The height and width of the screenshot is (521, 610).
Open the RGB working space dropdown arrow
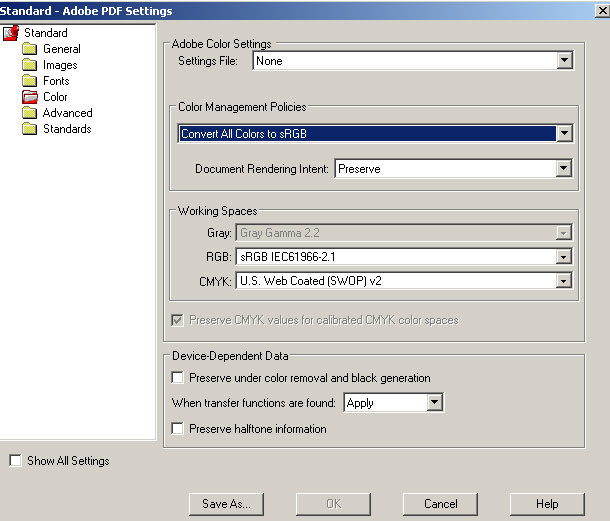[563, 257]
